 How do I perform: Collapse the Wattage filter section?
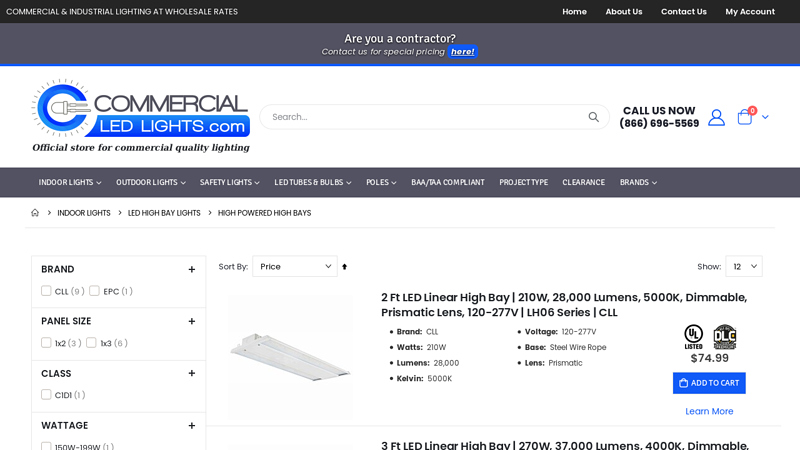(x=191, y=426)
